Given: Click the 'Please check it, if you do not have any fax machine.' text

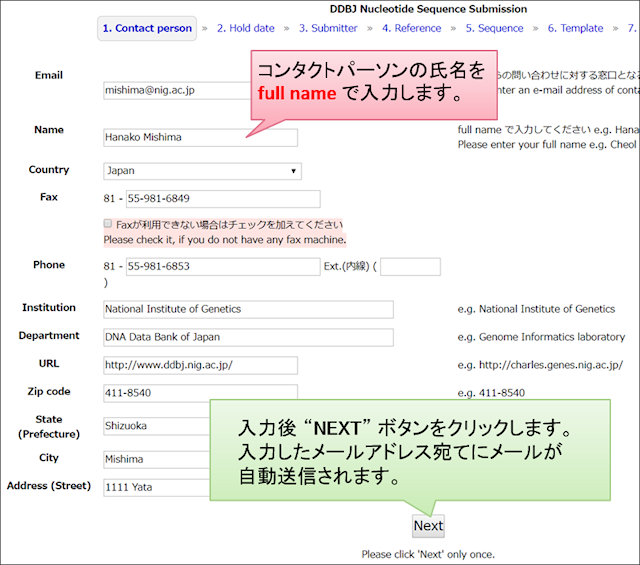Looking at the screenshot, I should [x=224, y=240].
